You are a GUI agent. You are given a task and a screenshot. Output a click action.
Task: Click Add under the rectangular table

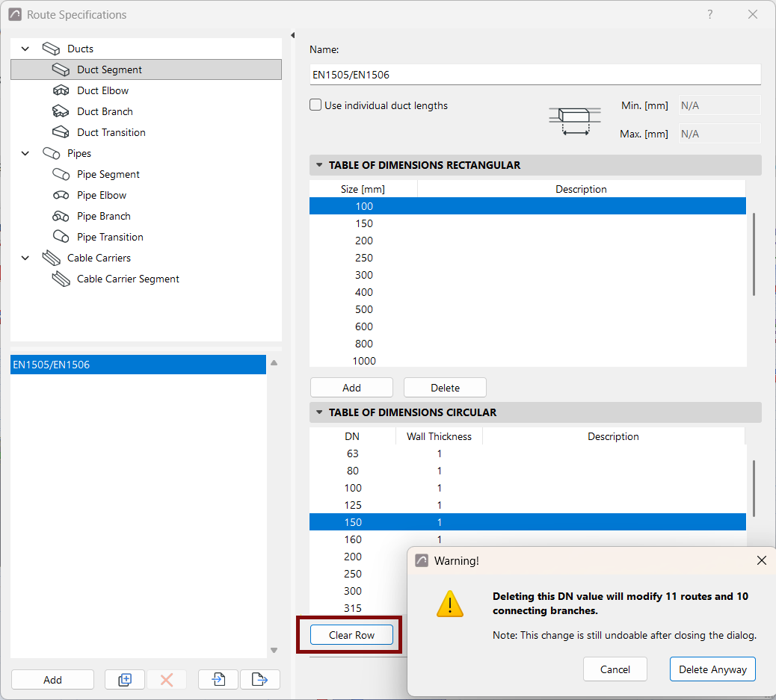(x=352, y=388)
